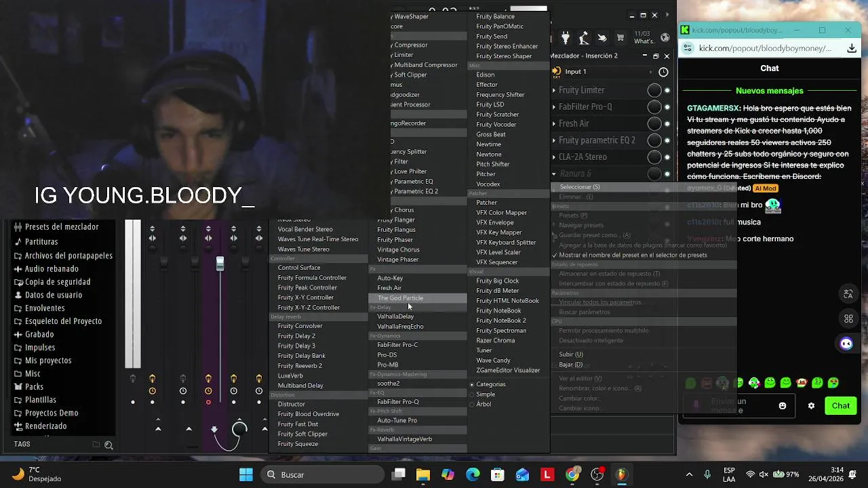868x488 pixels.
Task: Open the shopping cart store icon
Action: click(620, 38)
